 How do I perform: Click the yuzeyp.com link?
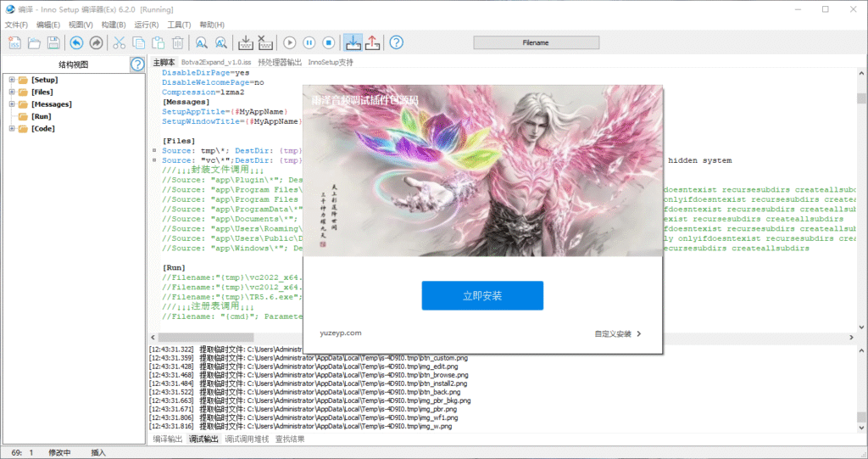(341, 333)
